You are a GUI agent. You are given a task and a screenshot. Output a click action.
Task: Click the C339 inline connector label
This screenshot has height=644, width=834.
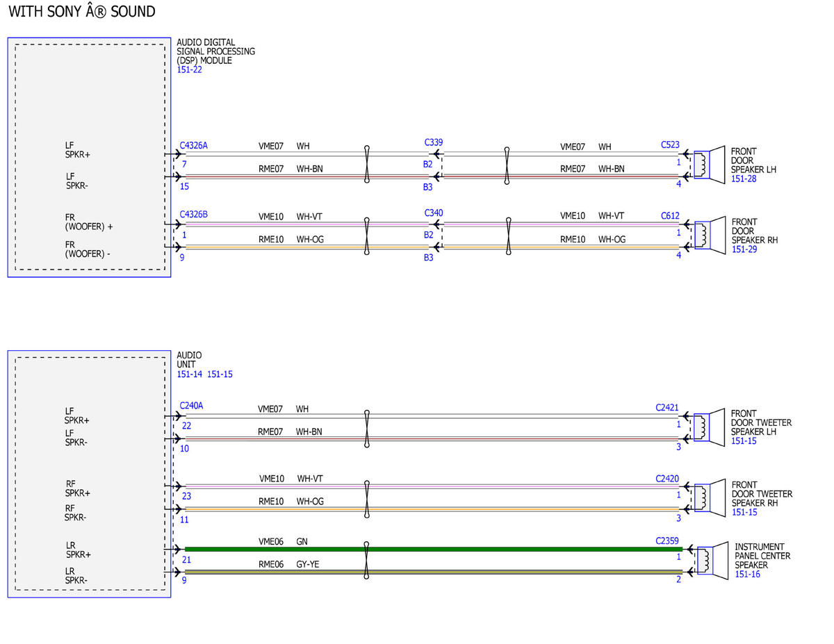pyautogui.click(x=434, y=142)
